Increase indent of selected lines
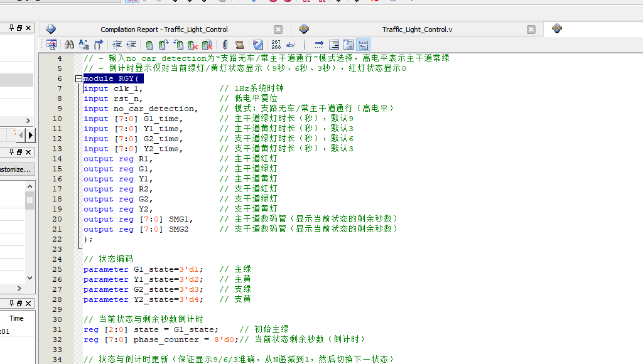 pyautogui.click(x=117, y=45)
